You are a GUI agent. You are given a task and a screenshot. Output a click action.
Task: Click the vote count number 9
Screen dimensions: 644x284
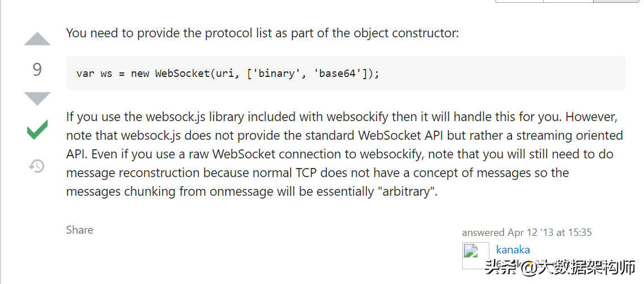[x=37, y=70]
